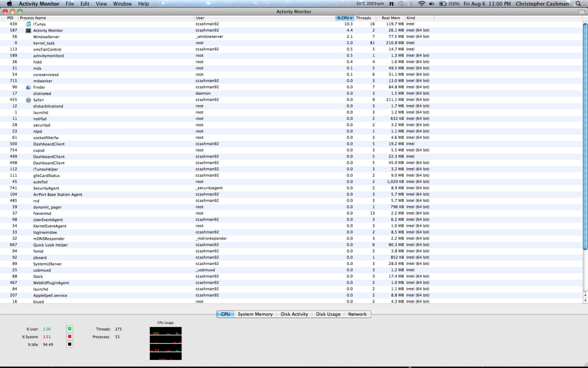This screenshot has height=368, width=588.
Task: Click the smcFanControl temperature readout in menu bar
Action: coord(370,4)
